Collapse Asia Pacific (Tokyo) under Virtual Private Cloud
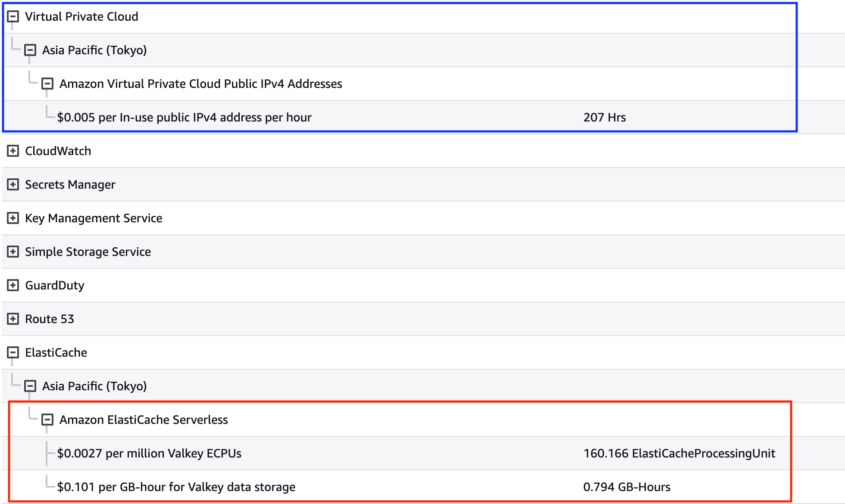Screen dimensions: 845x504 [30, 50]
